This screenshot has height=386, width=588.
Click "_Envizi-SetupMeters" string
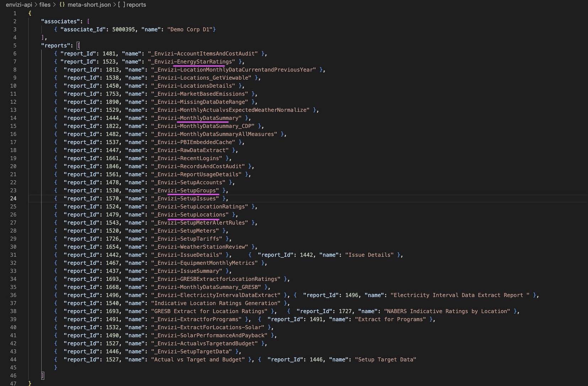click(185, 231)
